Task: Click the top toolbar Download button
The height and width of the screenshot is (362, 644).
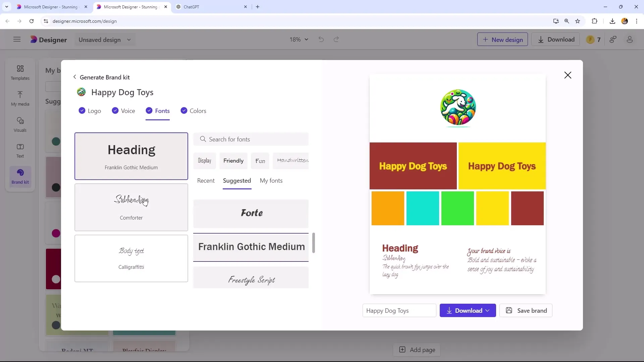Action: [x=556, y=40]
